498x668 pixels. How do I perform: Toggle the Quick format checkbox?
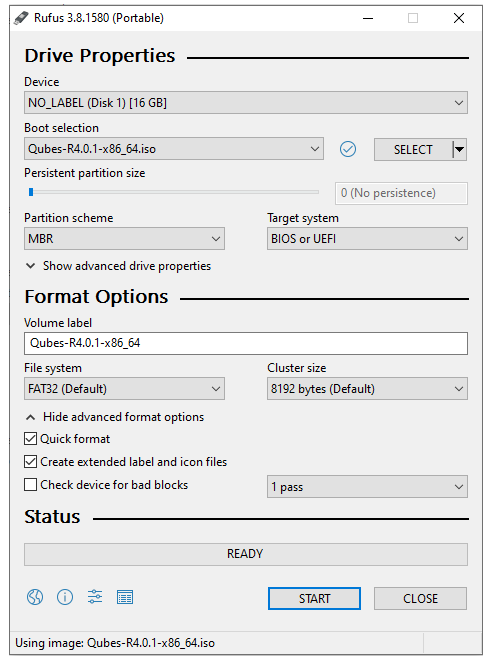click(30, 438)
